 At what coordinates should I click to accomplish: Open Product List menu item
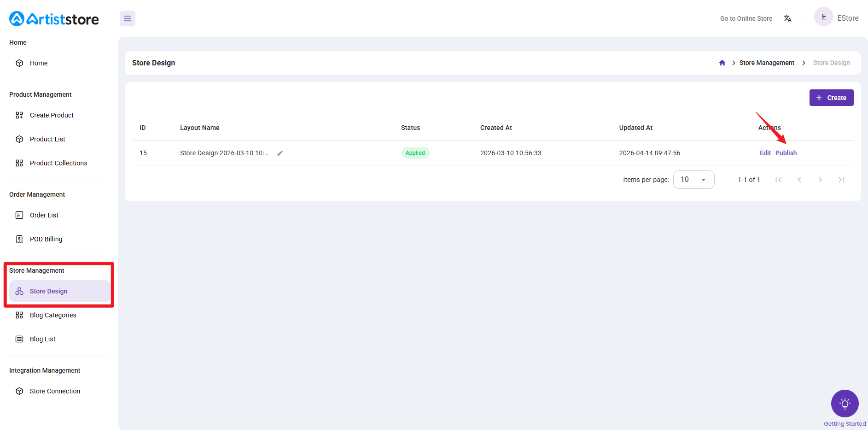click(x=60, y=139)
